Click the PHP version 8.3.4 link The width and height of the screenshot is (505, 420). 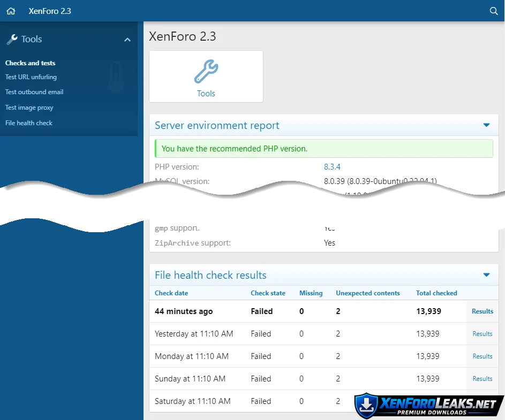pos(332,167)
